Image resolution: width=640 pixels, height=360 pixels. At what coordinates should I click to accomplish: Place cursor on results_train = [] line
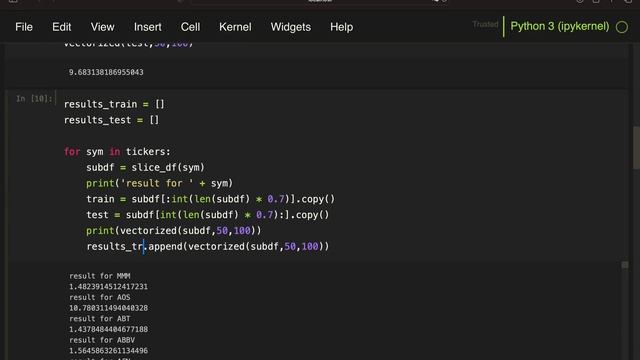114,104
